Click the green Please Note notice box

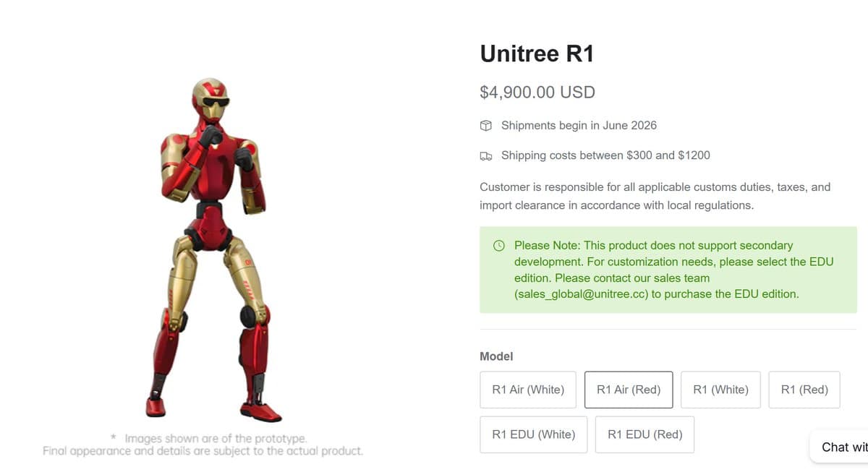point(668,270)
